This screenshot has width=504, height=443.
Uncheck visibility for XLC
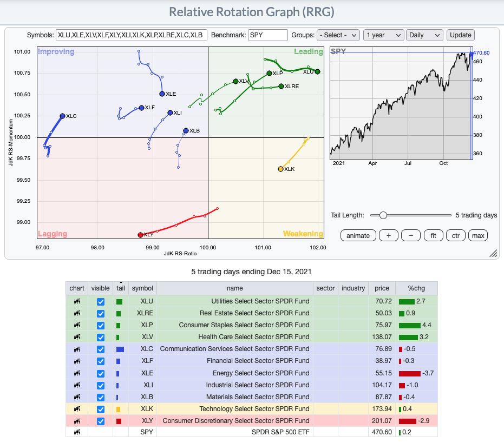[x=101, y=349]
